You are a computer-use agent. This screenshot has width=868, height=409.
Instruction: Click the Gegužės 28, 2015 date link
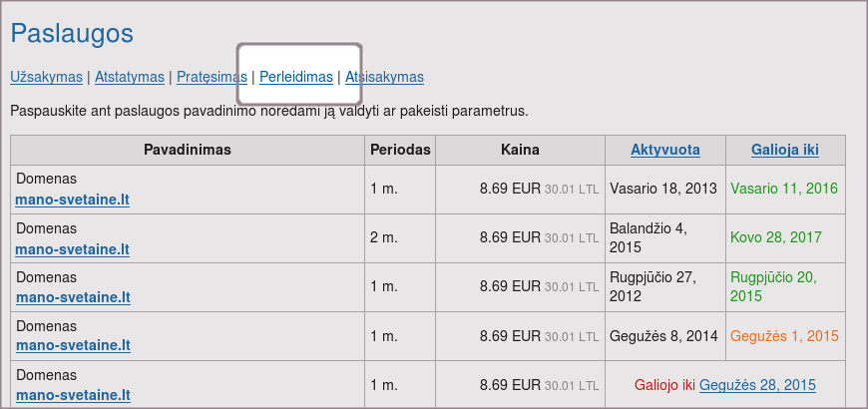(x=757, y=385)
